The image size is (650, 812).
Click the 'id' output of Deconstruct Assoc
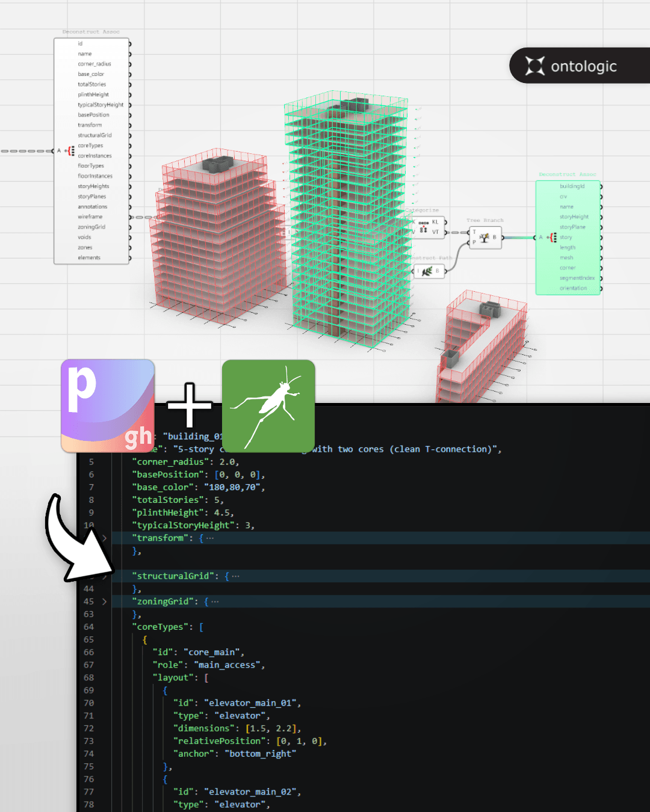pos(80,44)
